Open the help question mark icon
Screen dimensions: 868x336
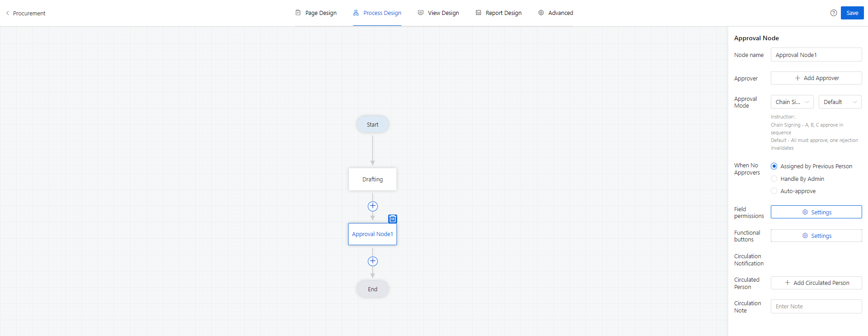click(x=834, y=13)
